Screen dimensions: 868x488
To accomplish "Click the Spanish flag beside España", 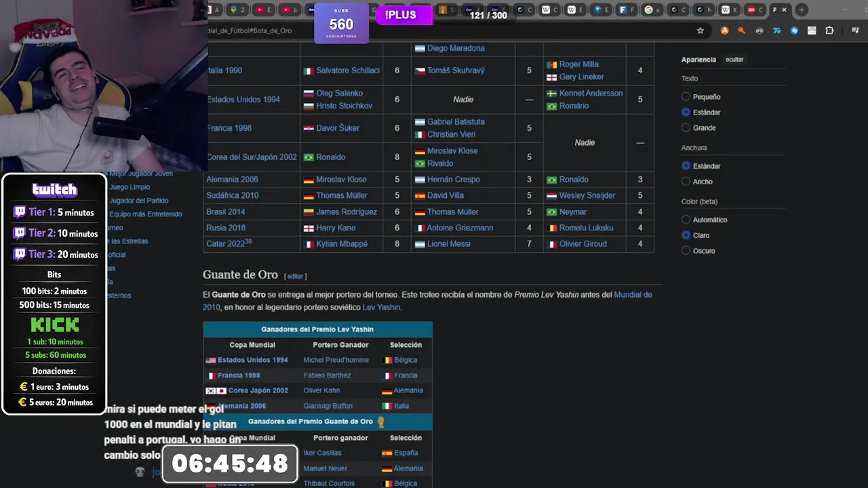I will 387,453.
